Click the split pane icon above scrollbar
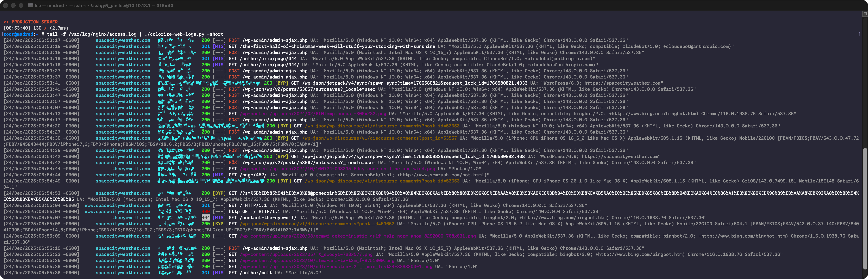 click(x=865, y=14)
